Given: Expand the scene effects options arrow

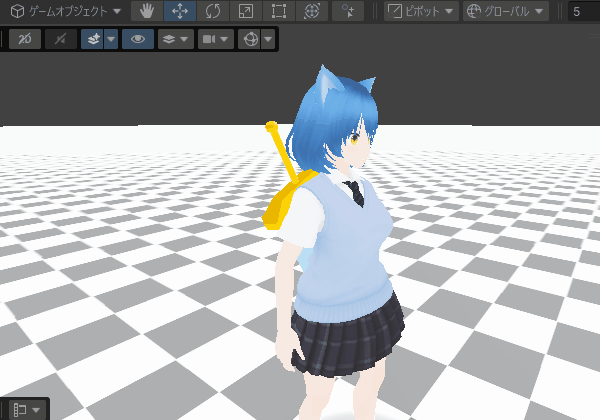Looking at the screenshot, I should pos(111,39).
